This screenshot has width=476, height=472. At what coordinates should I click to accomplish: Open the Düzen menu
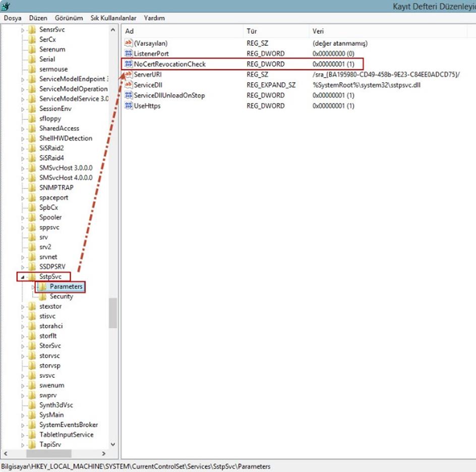point(38,18)
